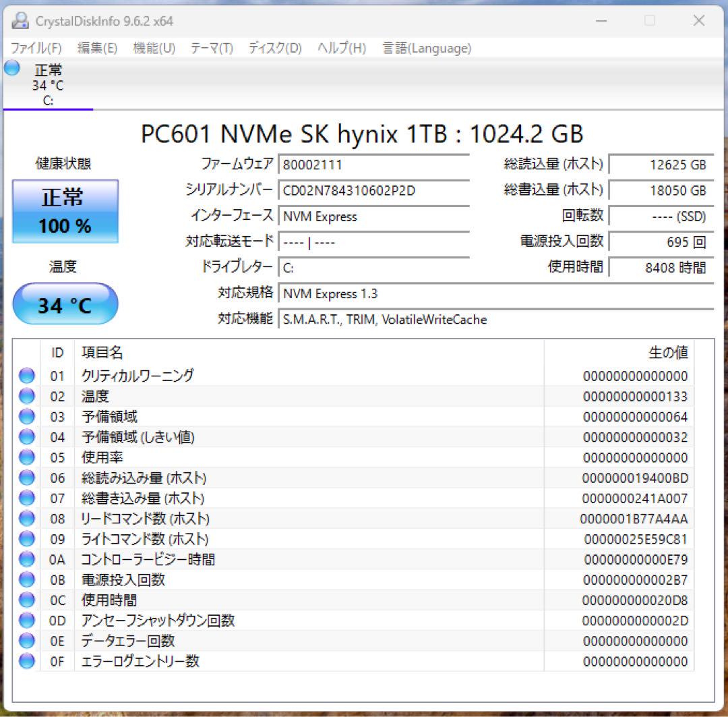Click rotation rate value ---- (SSD)

pyautogui.click(x=661, y=217)
